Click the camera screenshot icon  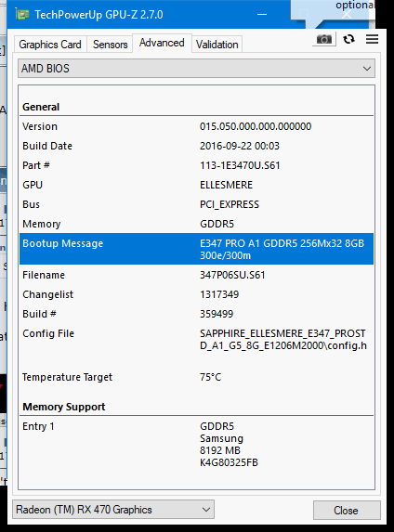[324, 39]
